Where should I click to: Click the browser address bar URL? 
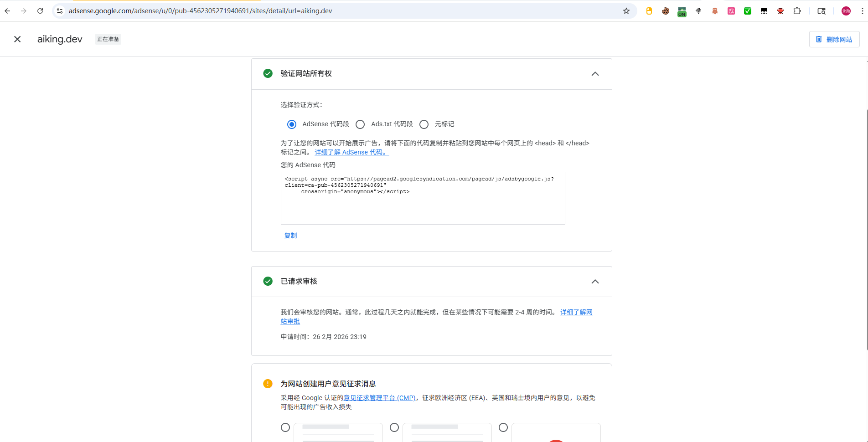coord(201,11)
